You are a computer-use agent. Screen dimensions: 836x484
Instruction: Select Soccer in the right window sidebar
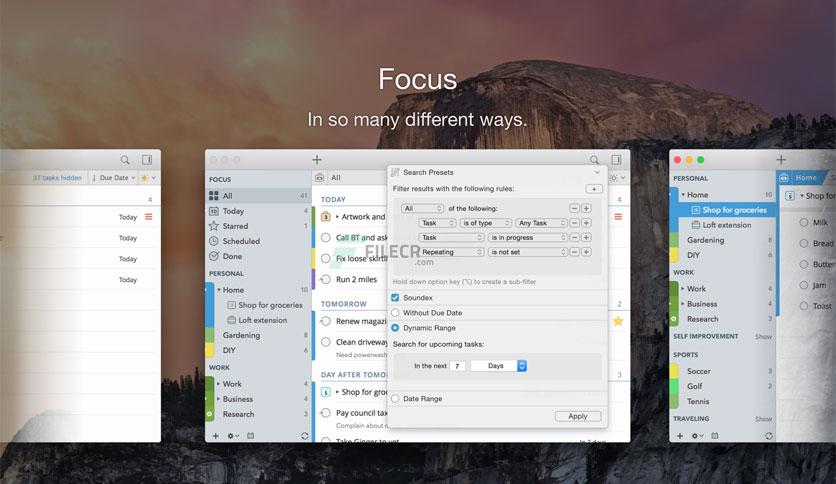click(x=698, y=371)
